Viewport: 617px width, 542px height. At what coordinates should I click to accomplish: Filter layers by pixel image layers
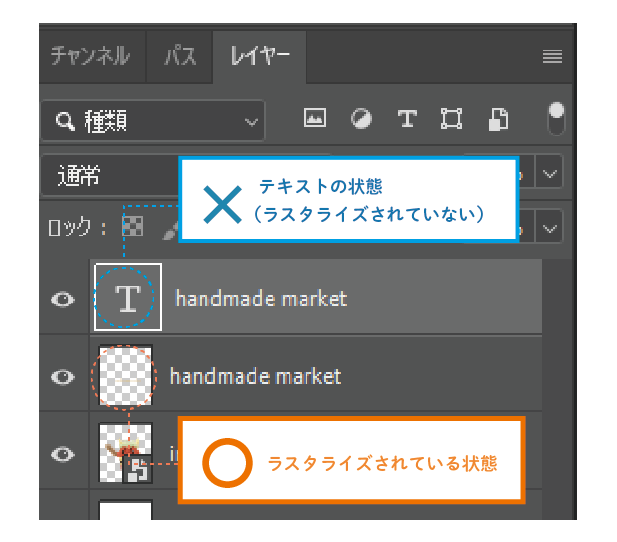315,118
